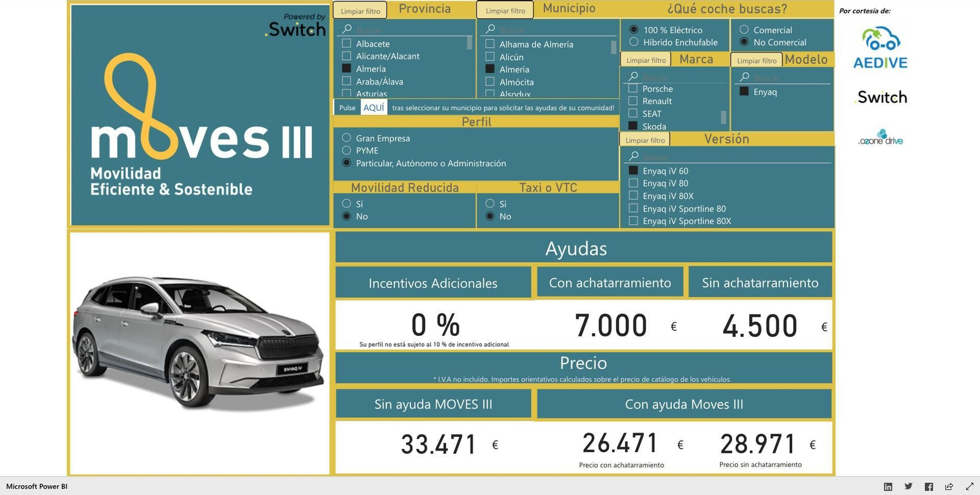Check the Enyaq iV 80X version
This screenshot has width=980, height=495.
(x=633, y=195)
